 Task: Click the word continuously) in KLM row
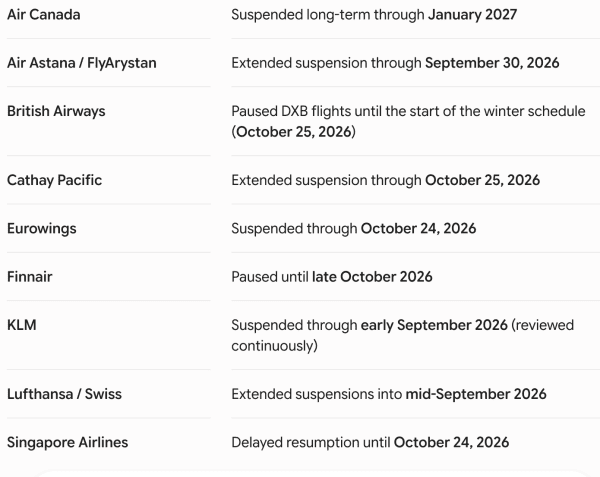tap(274, 346)
